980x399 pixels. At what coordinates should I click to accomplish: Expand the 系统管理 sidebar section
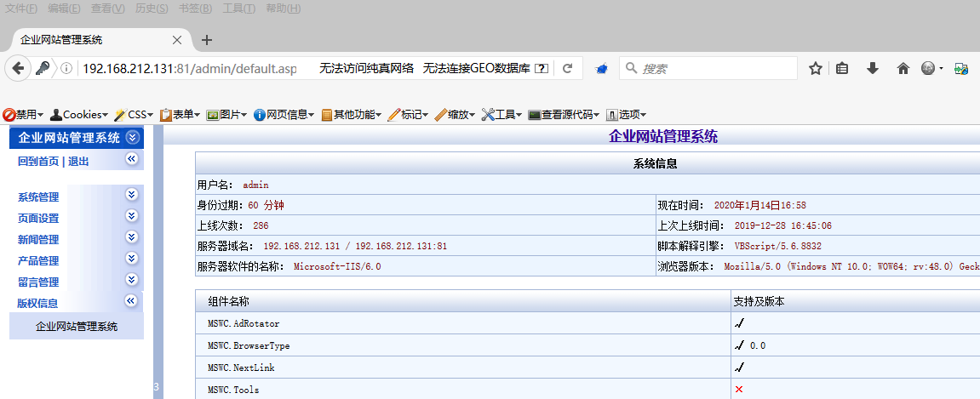(x=131, y=195)
